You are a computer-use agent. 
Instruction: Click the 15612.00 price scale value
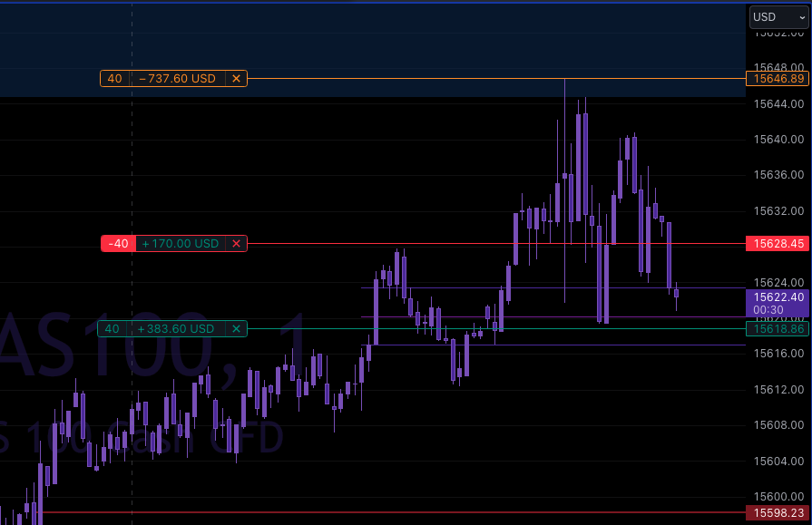(778, 389)
